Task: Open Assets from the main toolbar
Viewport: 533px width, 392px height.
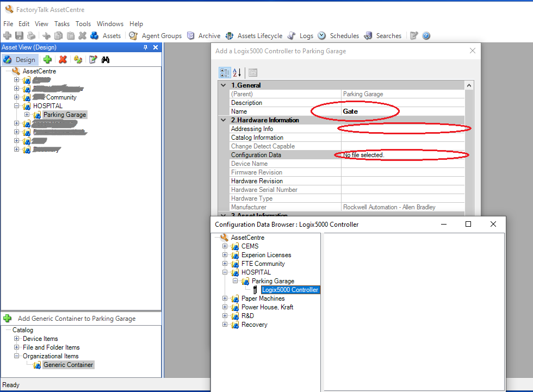Action: coord(106,35)
